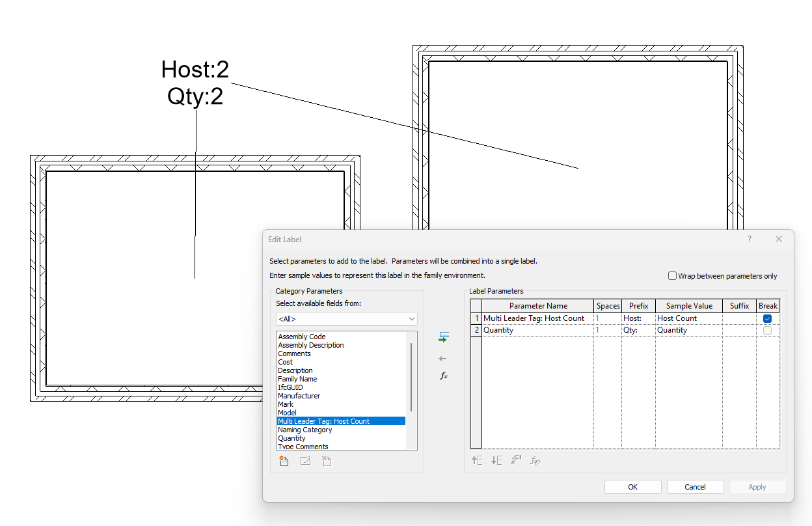The image size is (812, 526).
Task: Enable Break for the Quantity row
Action: point(767,330)
